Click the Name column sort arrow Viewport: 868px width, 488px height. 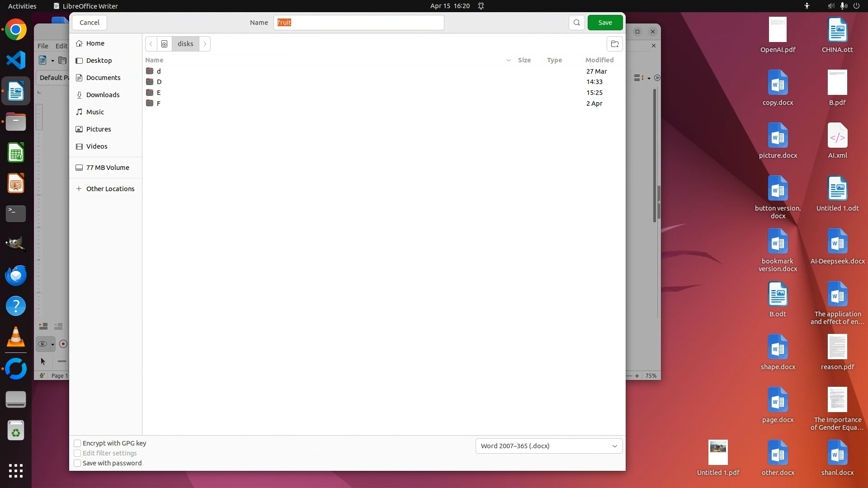(508, 60)
